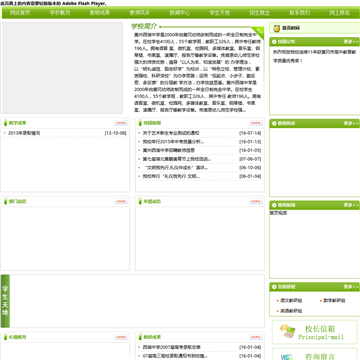360x360 pixels.
Task: Click the green capsule icon beside 校园新闻
Action: click(140, 123)
